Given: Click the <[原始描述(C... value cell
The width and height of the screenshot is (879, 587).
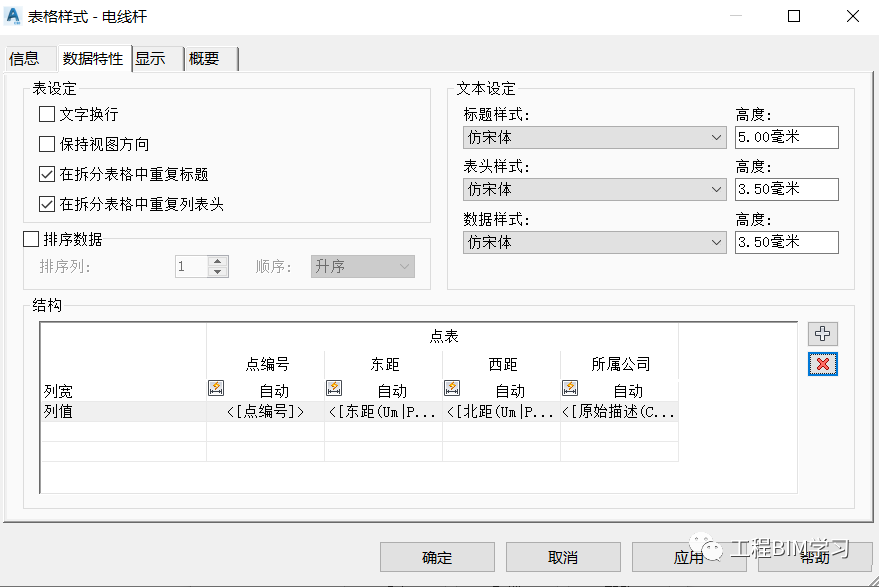Looking at the screenshot, I should pos(620,412).
